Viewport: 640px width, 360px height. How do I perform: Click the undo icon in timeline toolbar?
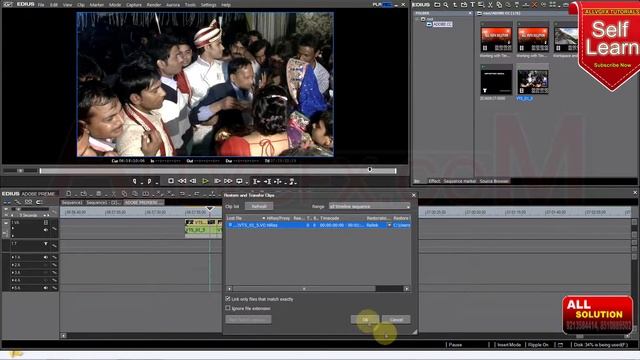click(x=182, y=193)
